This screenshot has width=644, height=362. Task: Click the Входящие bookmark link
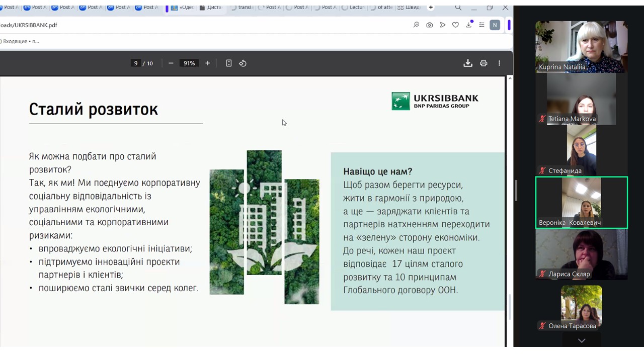20,41
